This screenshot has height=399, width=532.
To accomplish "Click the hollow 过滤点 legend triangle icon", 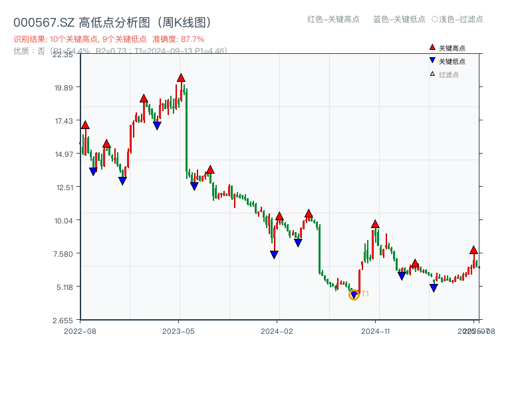I will tap(432, 74).
